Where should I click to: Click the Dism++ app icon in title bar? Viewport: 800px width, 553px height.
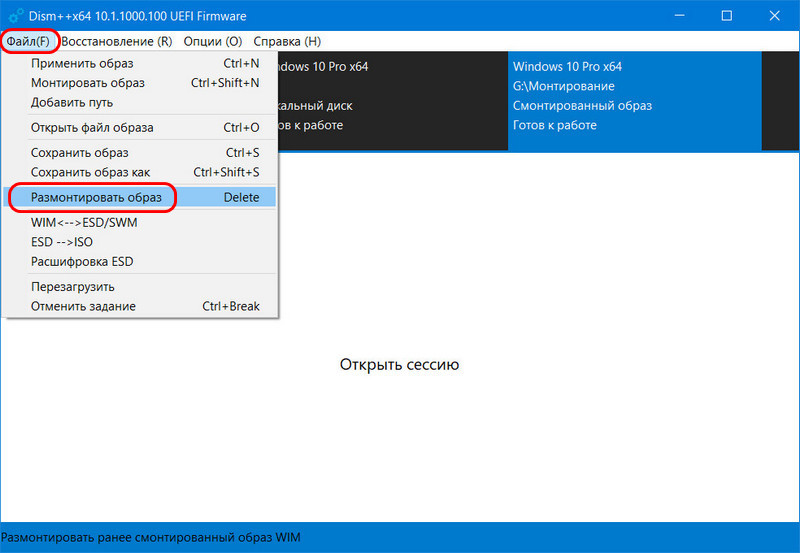click(x=15, y=16)
